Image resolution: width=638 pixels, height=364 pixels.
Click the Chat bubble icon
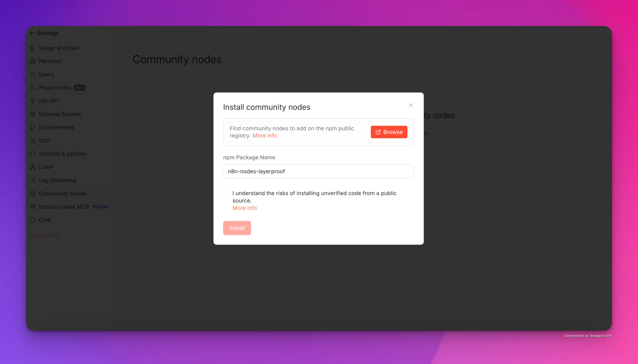coord(33,220)
